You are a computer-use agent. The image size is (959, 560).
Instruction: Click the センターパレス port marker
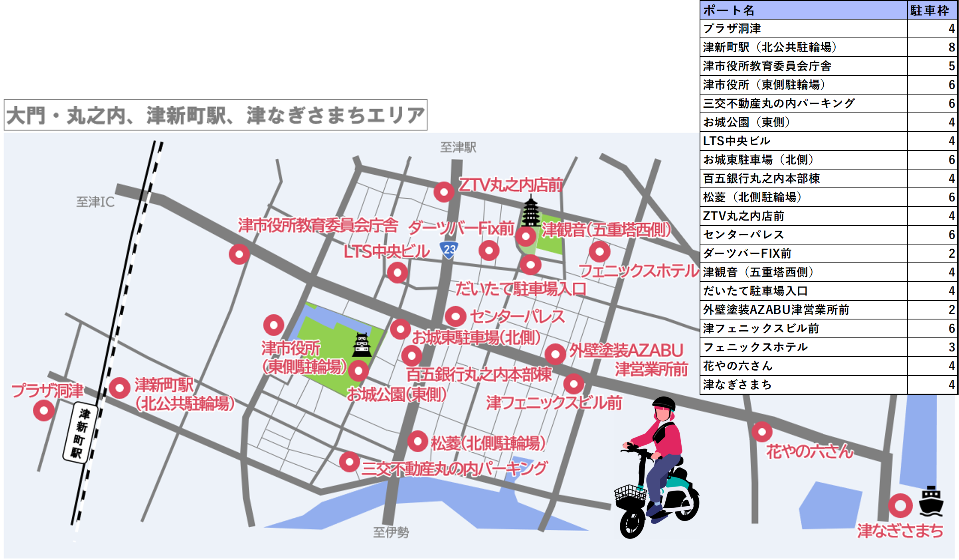coord(455,316)
